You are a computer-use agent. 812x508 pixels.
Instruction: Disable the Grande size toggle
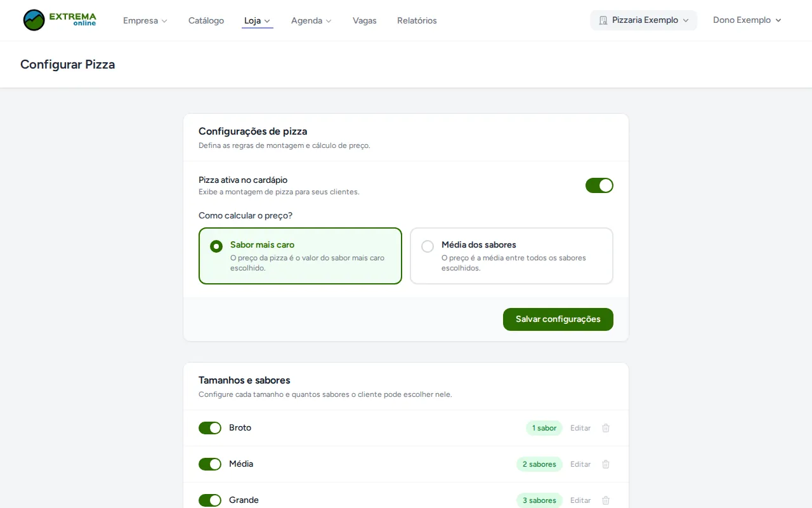210,500
